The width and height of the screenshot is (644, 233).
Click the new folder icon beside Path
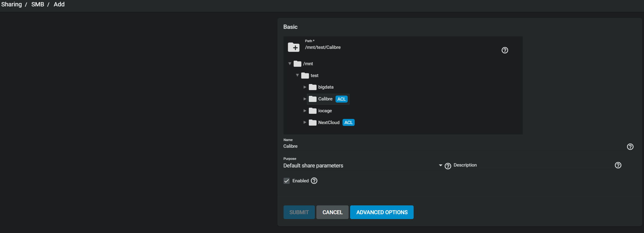pos(294,47)
